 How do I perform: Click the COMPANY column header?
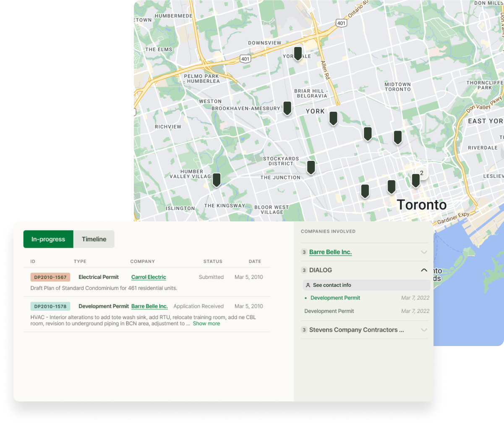pos(143,261)
